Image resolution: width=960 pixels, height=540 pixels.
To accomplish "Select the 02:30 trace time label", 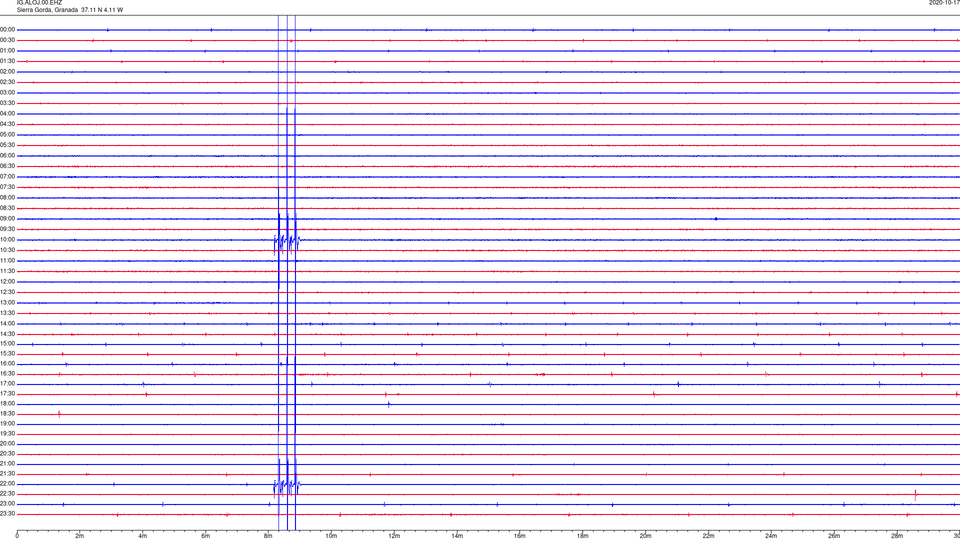I will [x=7, y=82].
